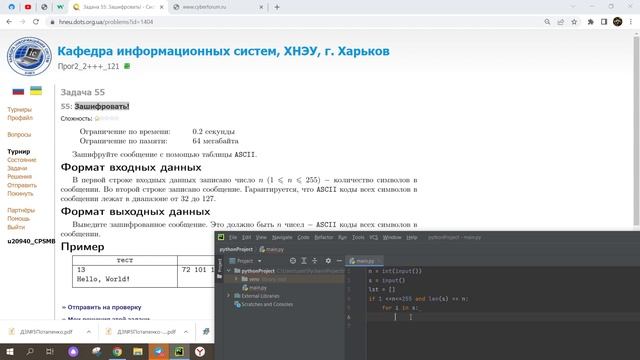Open the Chrome extensions puzzle icon

point(591,22)
